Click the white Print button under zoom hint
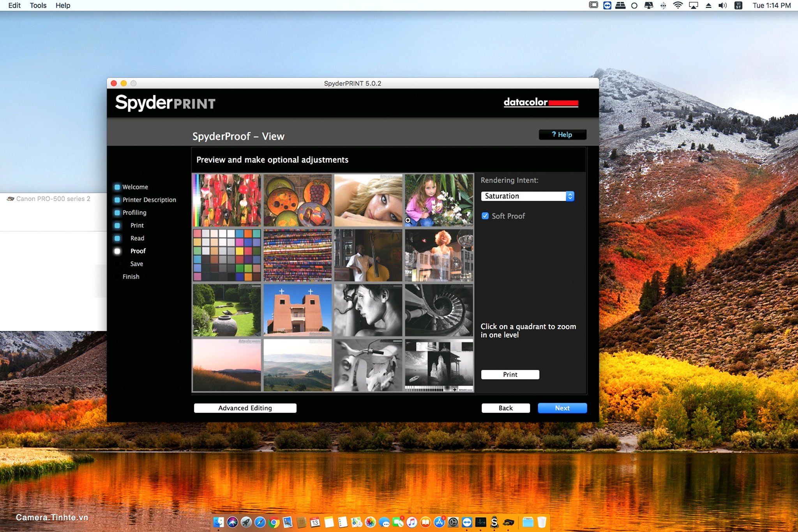Screen dimensions: 798x532 pyautogui.click(x=510, y=375)
